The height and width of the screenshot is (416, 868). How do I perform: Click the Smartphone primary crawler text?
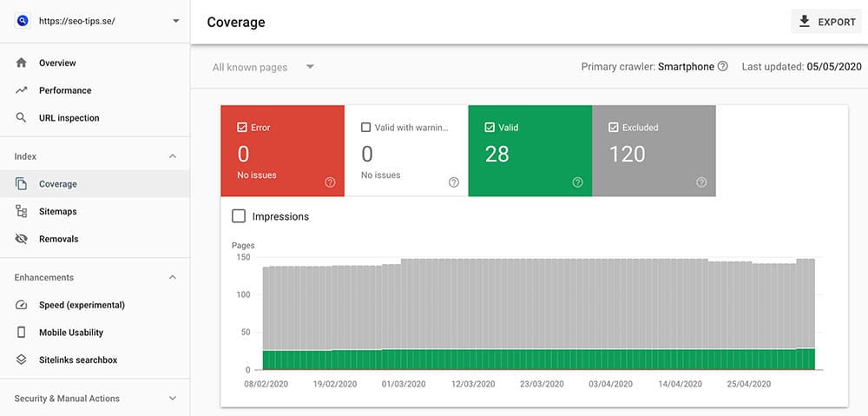[x=686, y=67]
